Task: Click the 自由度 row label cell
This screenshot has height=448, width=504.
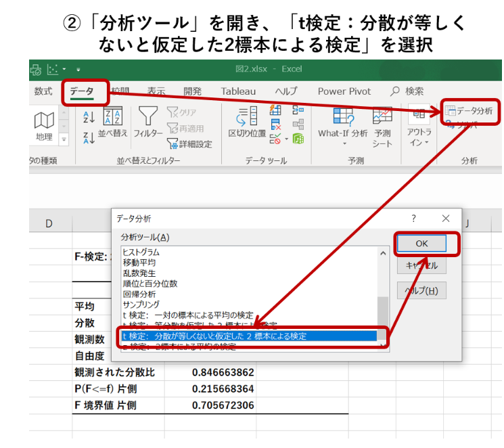Action: tap(92, 356)
